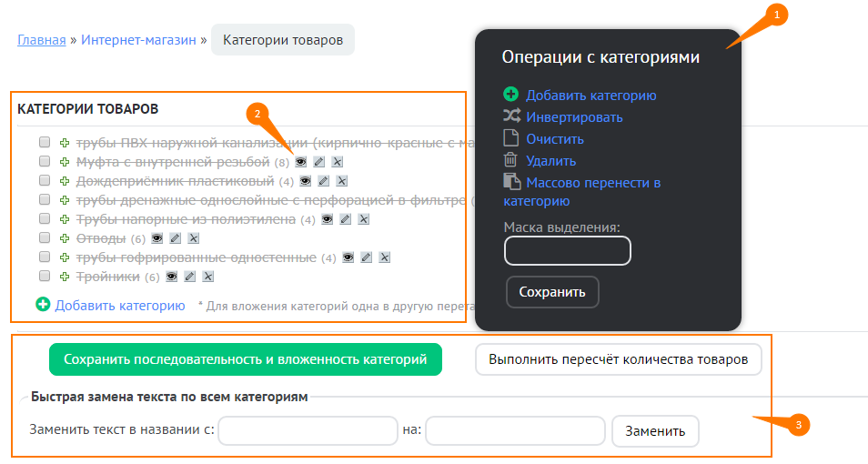This screenshot has height=464, width=868.
Task: Expand Дождеприёмник пластиковый with green plus
Action: tap(65, 181)
